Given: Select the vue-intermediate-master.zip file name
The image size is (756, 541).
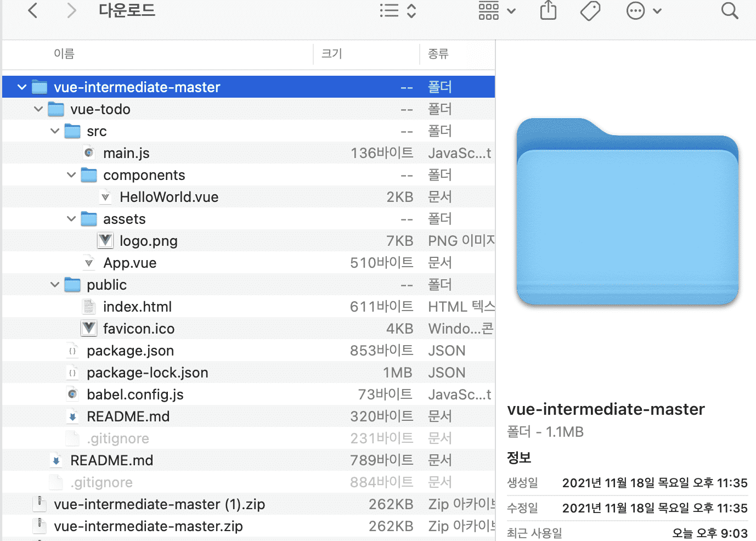Looking at the screenshot, I should pos(148,526).
